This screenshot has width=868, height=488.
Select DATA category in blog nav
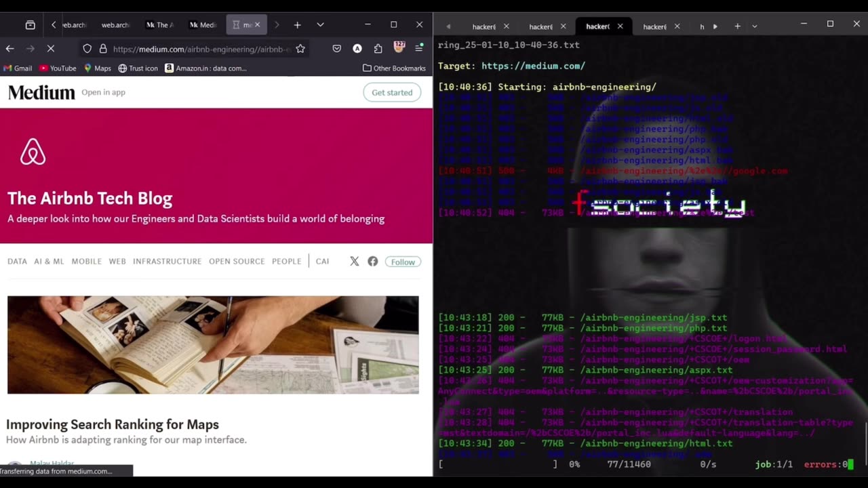point(17,262)
